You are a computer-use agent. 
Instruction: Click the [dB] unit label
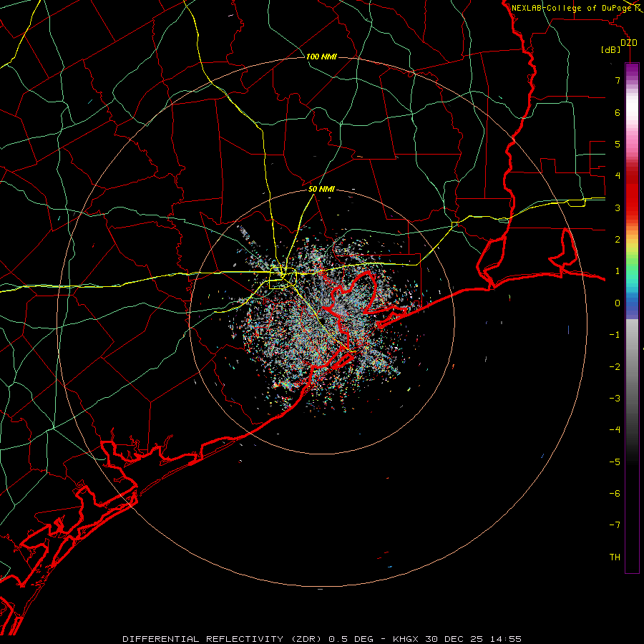(611, 49)
